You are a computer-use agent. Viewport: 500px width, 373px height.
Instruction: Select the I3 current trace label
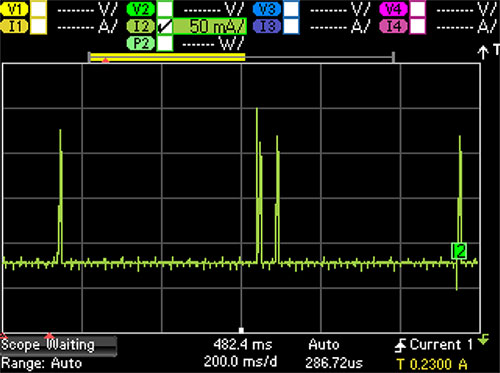pos(267,26)
